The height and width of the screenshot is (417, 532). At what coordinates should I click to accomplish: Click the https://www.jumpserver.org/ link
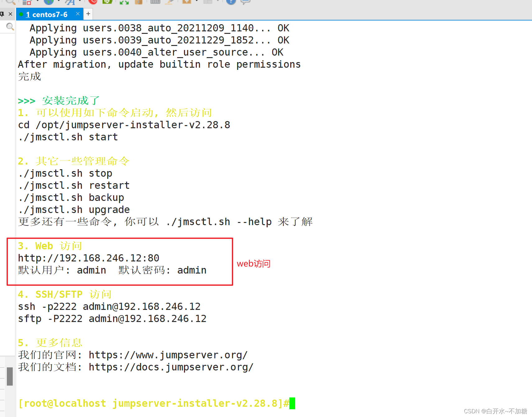pyautogui.click(x=168, y=355)
